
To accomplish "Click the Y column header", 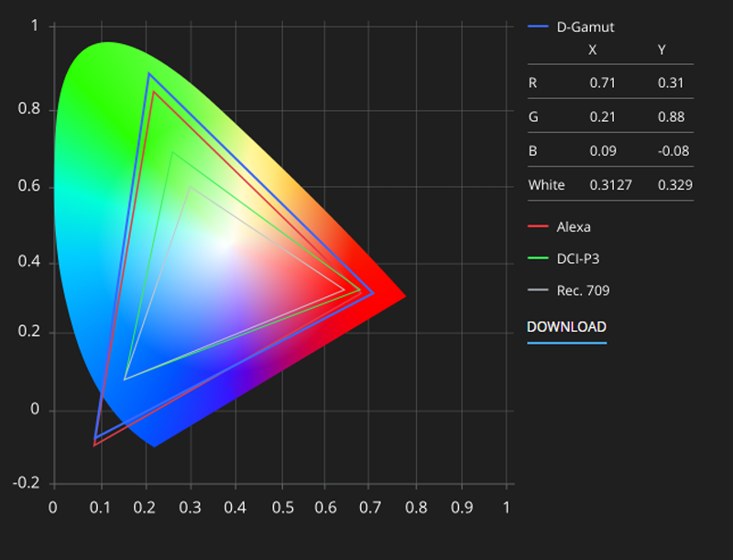I will (x=662, y=50).
